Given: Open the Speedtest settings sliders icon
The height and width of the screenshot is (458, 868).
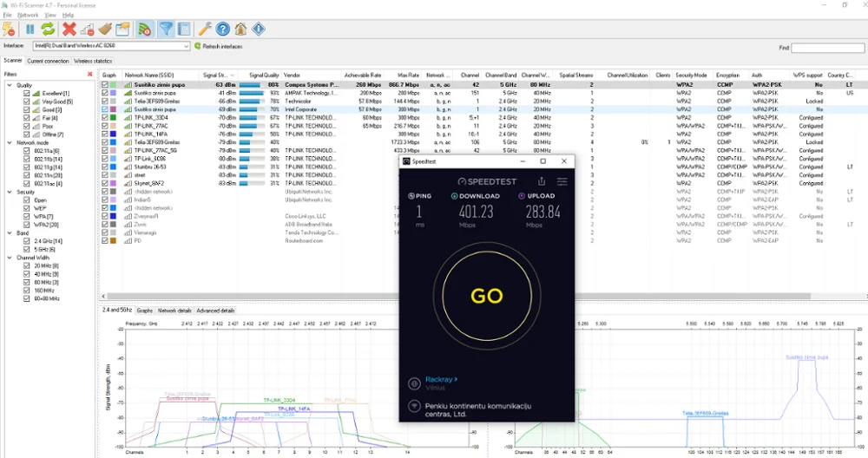Looking at the screenshot, I should pos(562,181).
